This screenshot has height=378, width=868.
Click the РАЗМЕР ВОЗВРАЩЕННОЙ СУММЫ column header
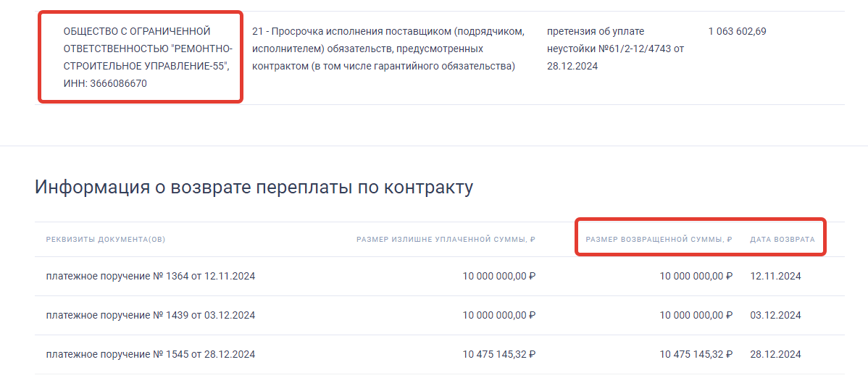(x=659, y=240)
